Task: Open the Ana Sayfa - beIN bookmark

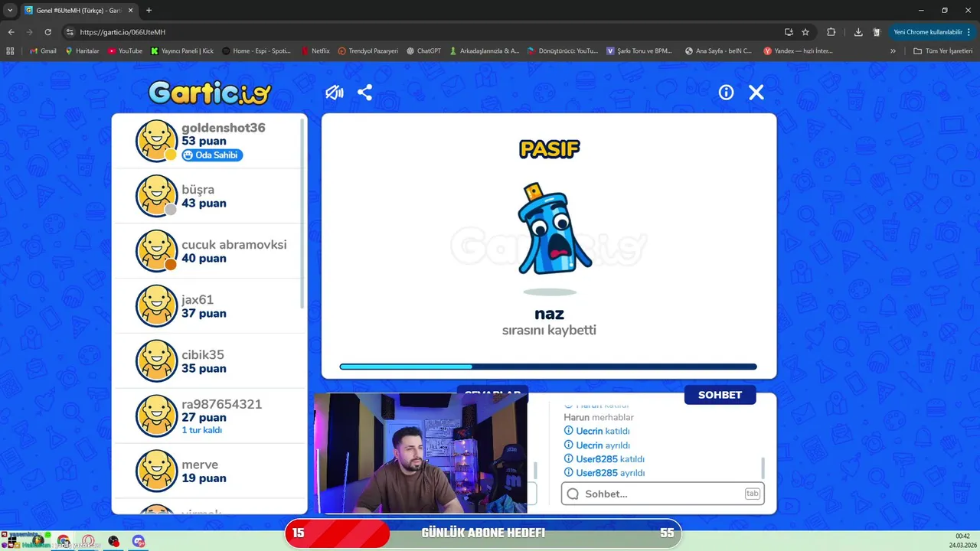Action: 720,51
